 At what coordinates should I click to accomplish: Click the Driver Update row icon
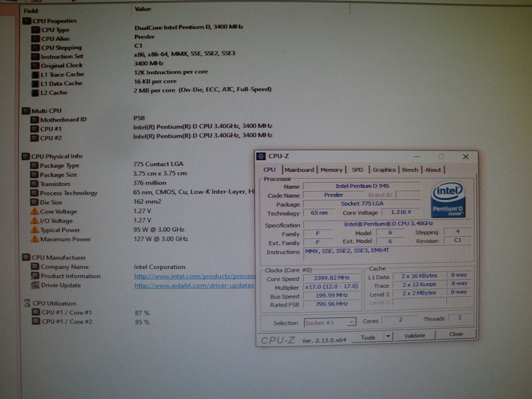click(35, 285)
